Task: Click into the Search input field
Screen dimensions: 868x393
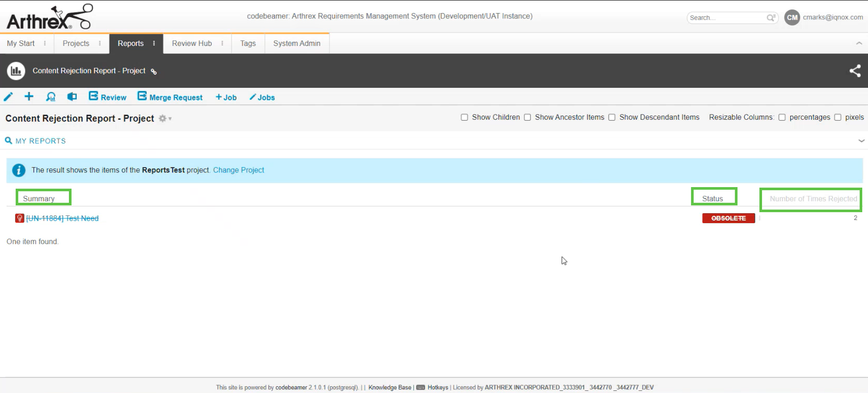Action: tap(726, 18)
